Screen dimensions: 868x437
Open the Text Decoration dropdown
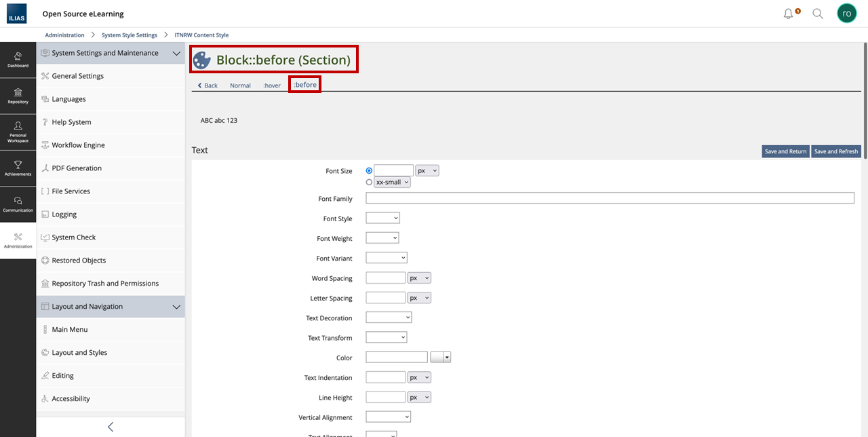click(x=389, y=318)
